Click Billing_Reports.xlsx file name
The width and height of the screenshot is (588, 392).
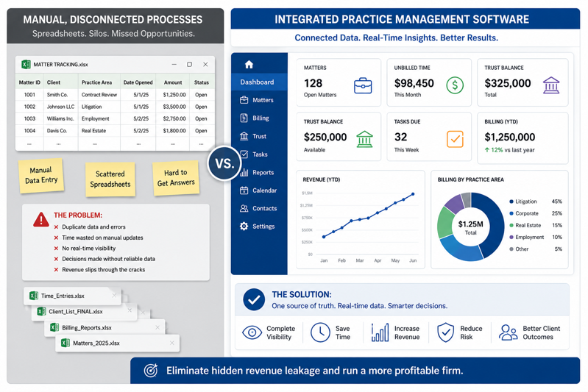(x=87, y=327)
